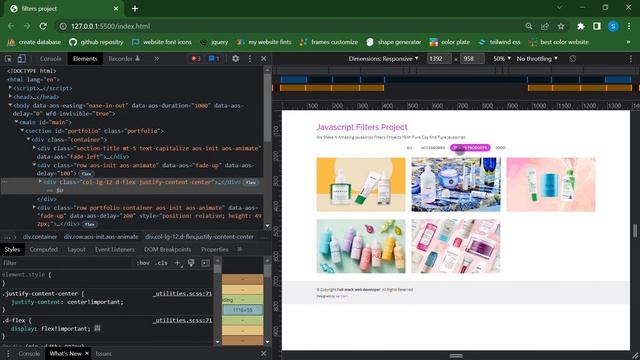This screenshot has width=640, height=360.
Task: Collapse the body node
Action: click(x=10, y=105)
